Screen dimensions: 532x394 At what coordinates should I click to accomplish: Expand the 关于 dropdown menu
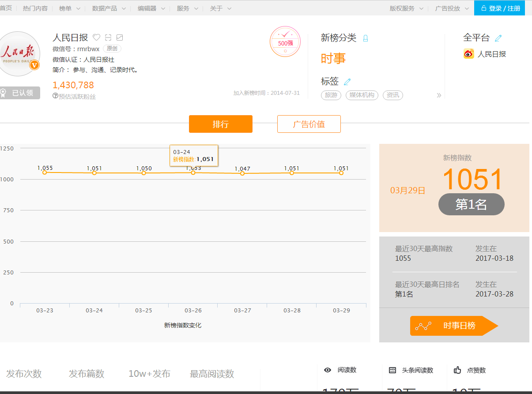coord(221,8)
